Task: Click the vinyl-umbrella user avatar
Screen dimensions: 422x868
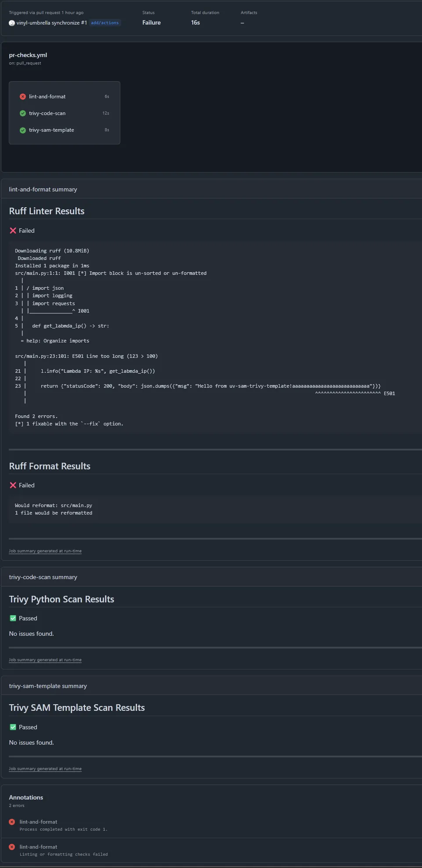Action: [12, 23]
